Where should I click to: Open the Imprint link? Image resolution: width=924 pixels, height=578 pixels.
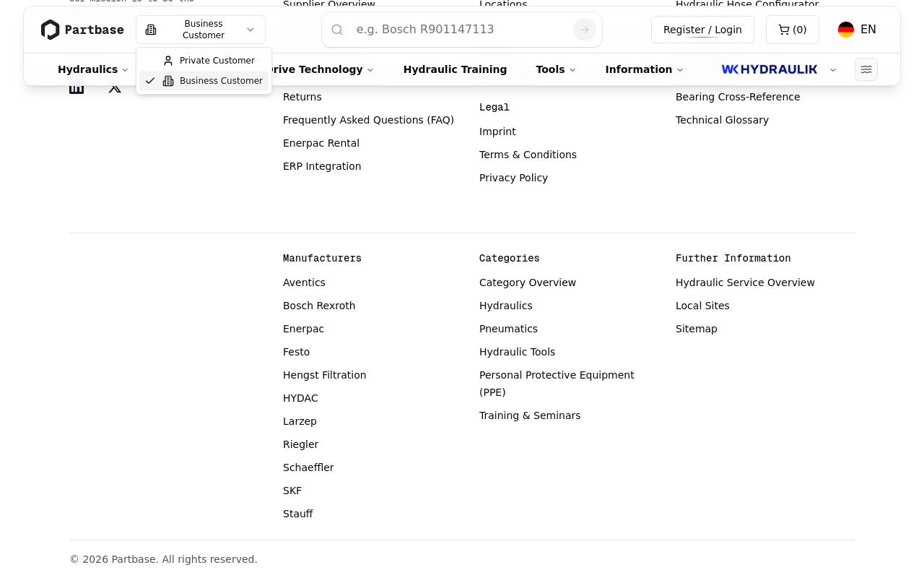497,131
